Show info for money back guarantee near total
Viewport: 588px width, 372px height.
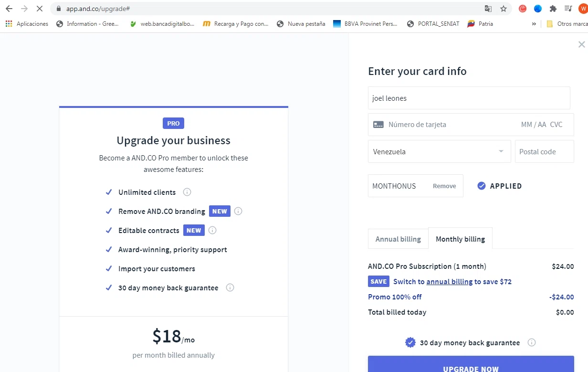pyautogui.click(x=532, y=342)
